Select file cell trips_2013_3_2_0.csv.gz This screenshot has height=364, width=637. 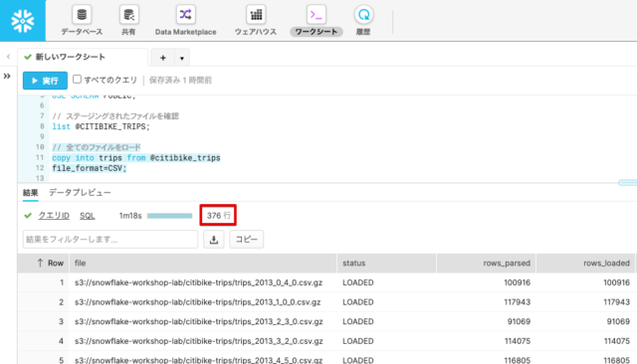click(199, 341)
